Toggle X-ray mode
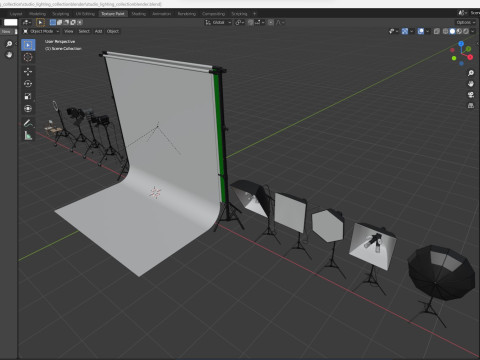The image size is (480, 360). point(437,31)
